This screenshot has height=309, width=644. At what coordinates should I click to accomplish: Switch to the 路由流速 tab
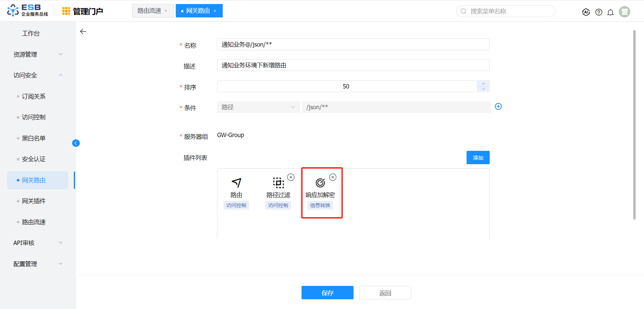pyautogui.click(x=149, y=11)
